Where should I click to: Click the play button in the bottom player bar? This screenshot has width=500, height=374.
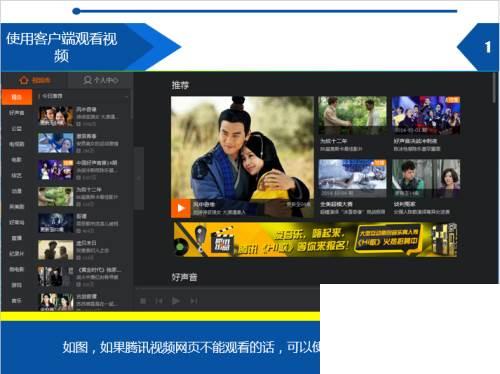pos(175,301)
